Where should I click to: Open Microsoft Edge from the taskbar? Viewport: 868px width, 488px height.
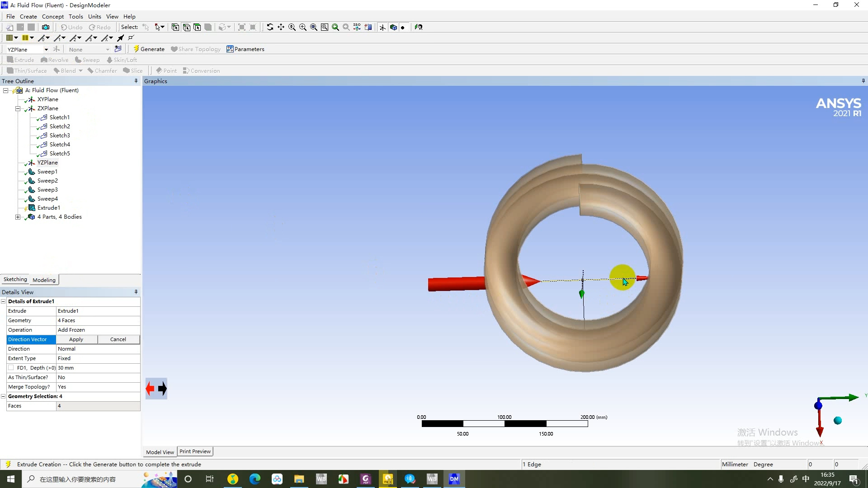point(255,479)
